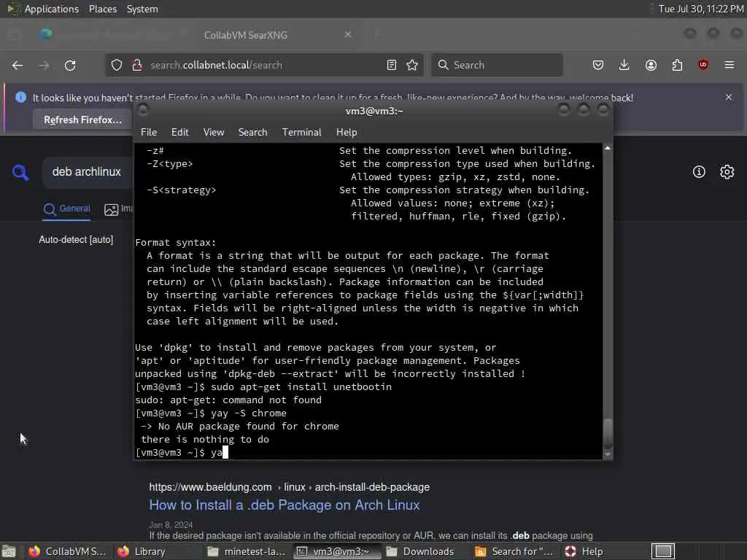Click the terminal scrollbar up arrow

[x=608, y=149]
